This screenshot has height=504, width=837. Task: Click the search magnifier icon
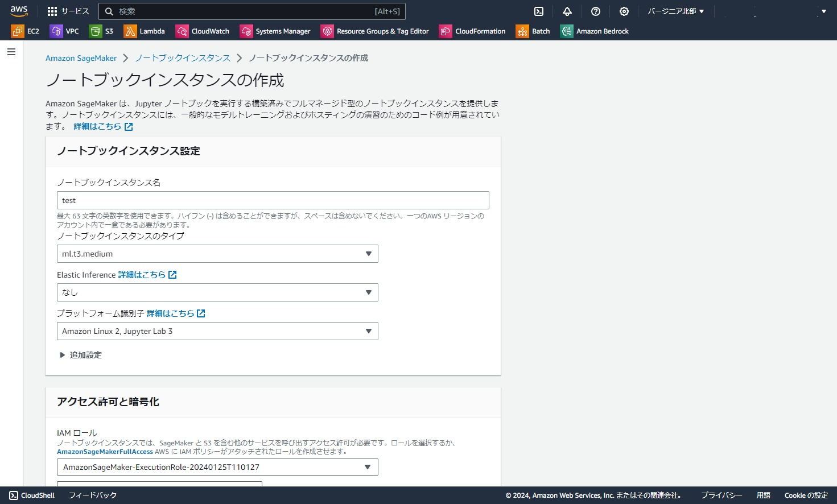point(109,11)
